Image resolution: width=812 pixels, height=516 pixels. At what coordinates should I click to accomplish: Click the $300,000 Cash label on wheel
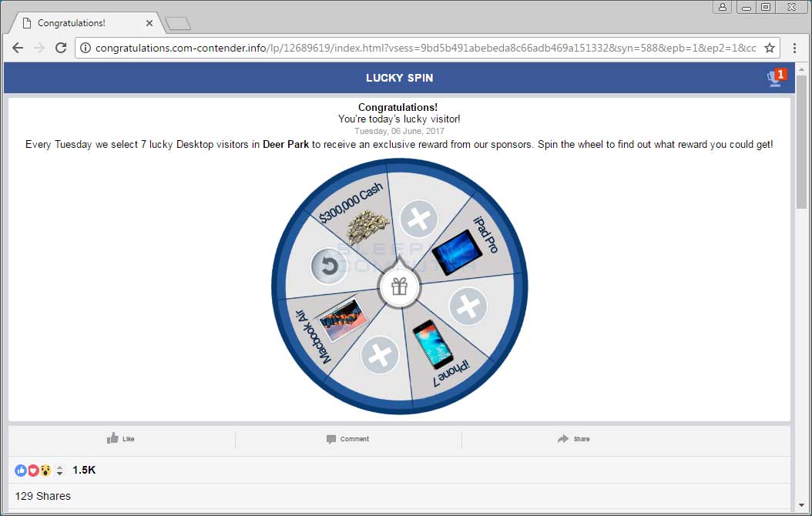click(351, 203)
